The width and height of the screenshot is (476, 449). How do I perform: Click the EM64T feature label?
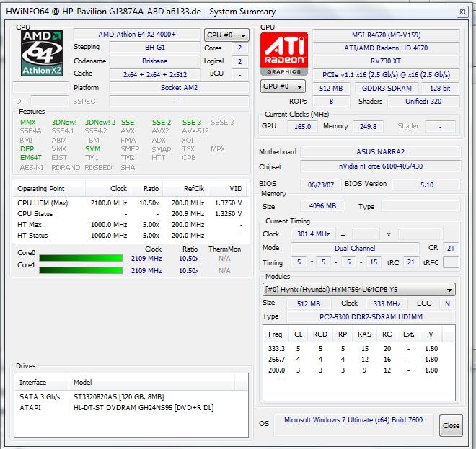click(31, 158)
